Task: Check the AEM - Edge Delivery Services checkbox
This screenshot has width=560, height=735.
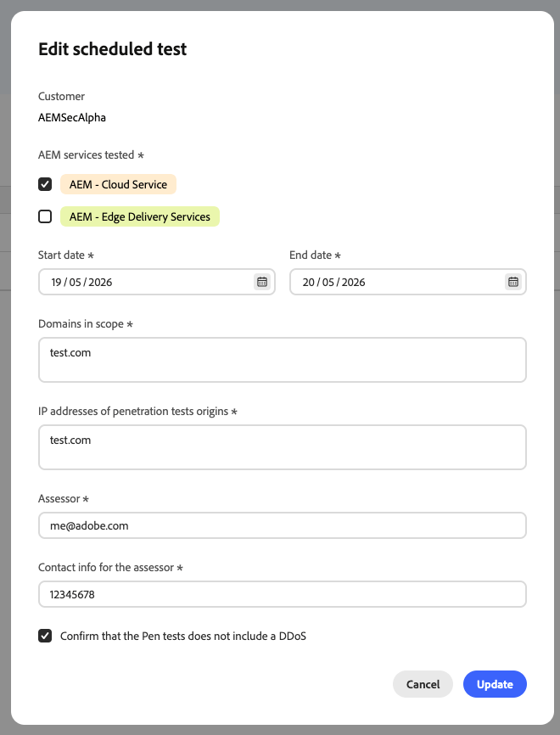Action: tap(45, 216)
